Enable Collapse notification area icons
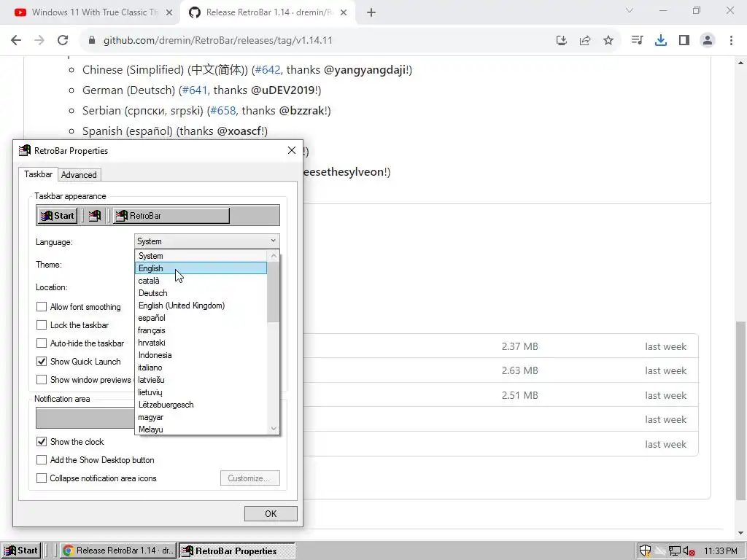747x560 pixels. pyautogui.click(x=42, y=478)
